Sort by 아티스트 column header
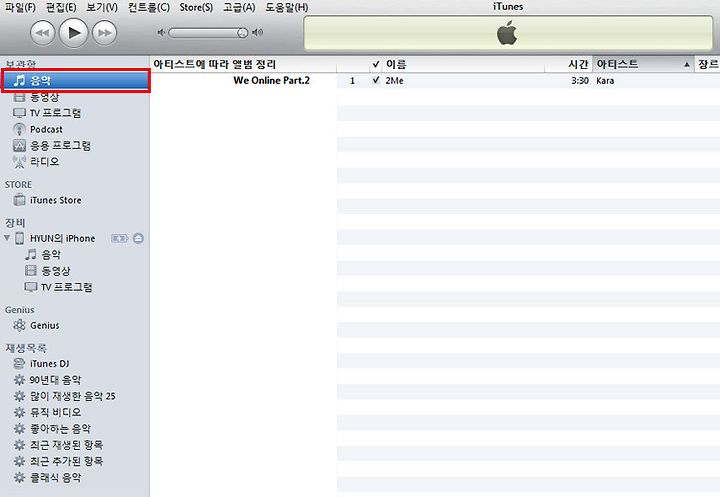The height and width of the screenshot is (497, 720). 643,64
